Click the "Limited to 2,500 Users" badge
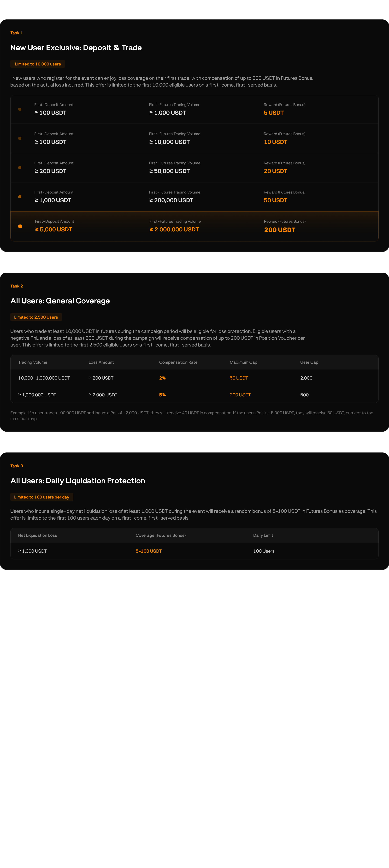The height and width of the screenshot is (868, 389). click(36, 317)
